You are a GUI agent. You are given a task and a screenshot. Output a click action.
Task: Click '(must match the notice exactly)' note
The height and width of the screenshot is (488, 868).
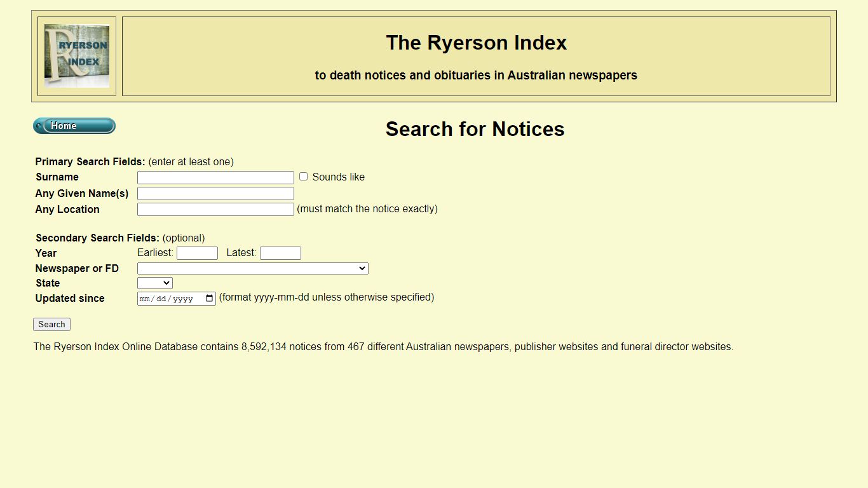coord(367,208)
